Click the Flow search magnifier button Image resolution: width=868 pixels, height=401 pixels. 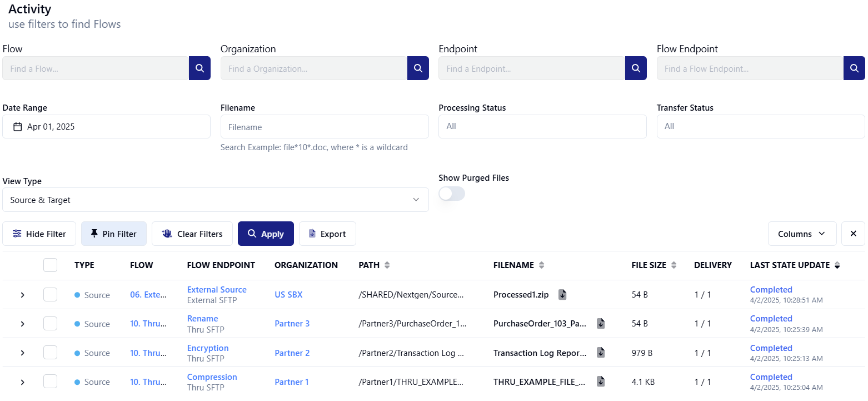coord(199,68)
